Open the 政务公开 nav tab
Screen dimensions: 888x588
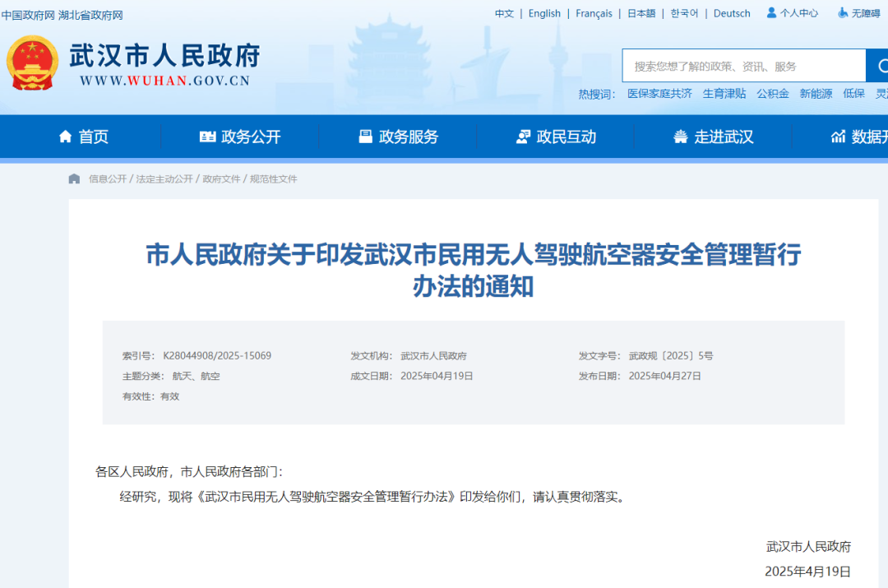tap(240, 137)
